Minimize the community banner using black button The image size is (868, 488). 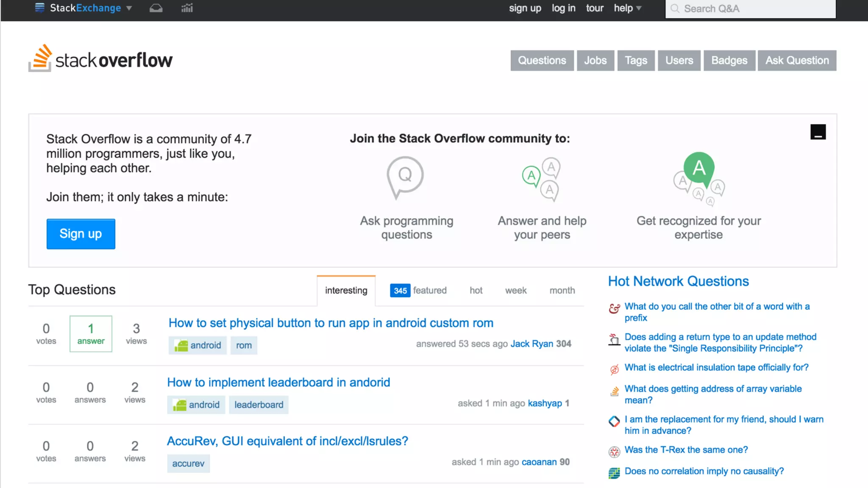818,132
